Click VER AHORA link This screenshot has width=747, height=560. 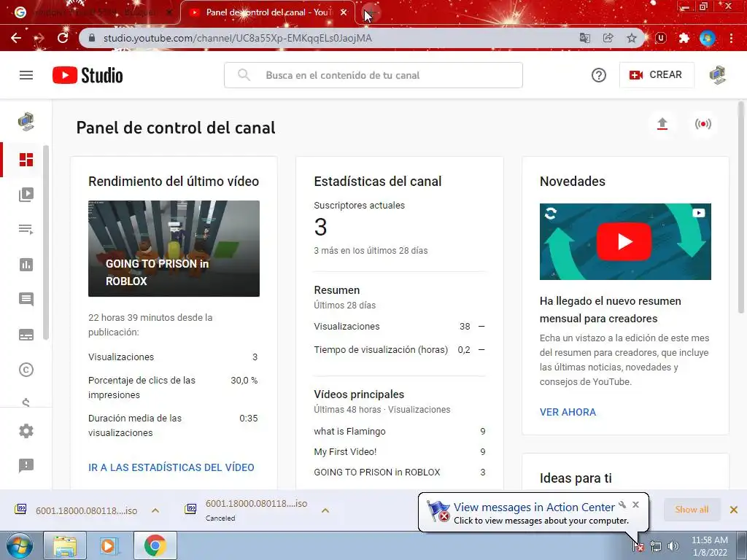(568, 413)
